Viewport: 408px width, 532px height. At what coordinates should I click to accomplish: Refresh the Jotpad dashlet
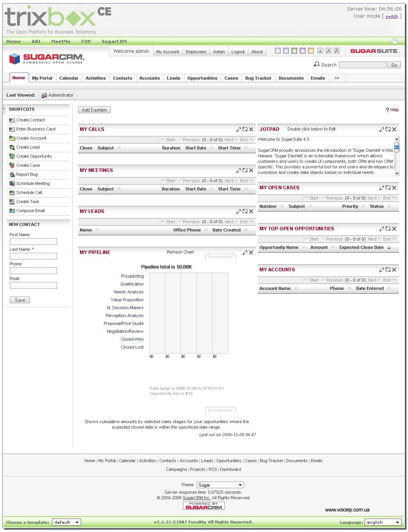click(388, 129)
